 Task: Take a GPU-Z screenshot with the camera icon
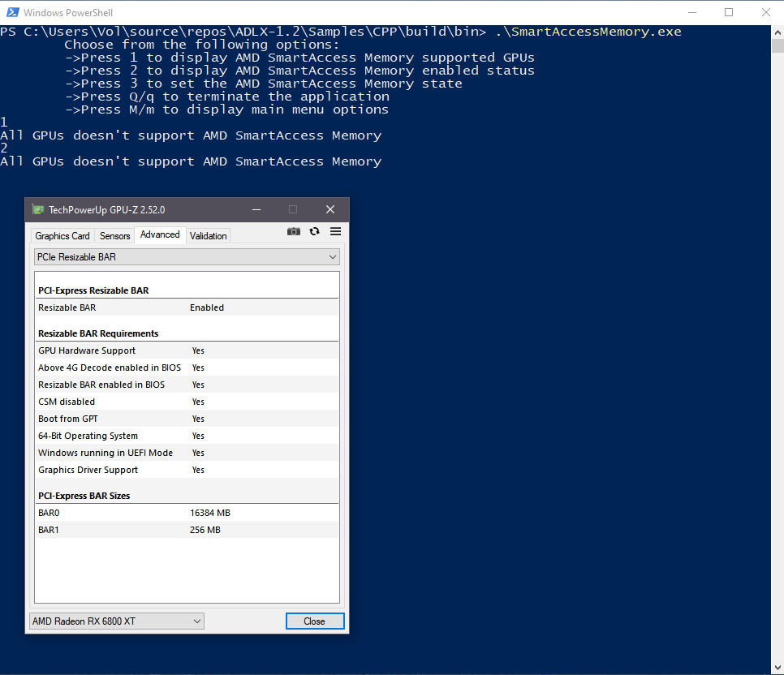(x=294, y=231)
